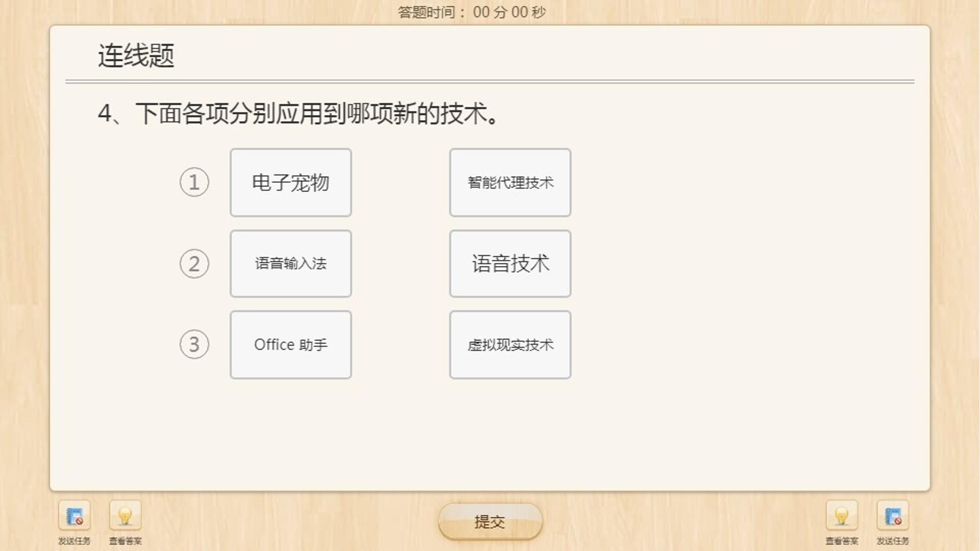980x551 pixels.
Task: Choose the 虚拟现实技术 answer box
Action: pos(510,345)
